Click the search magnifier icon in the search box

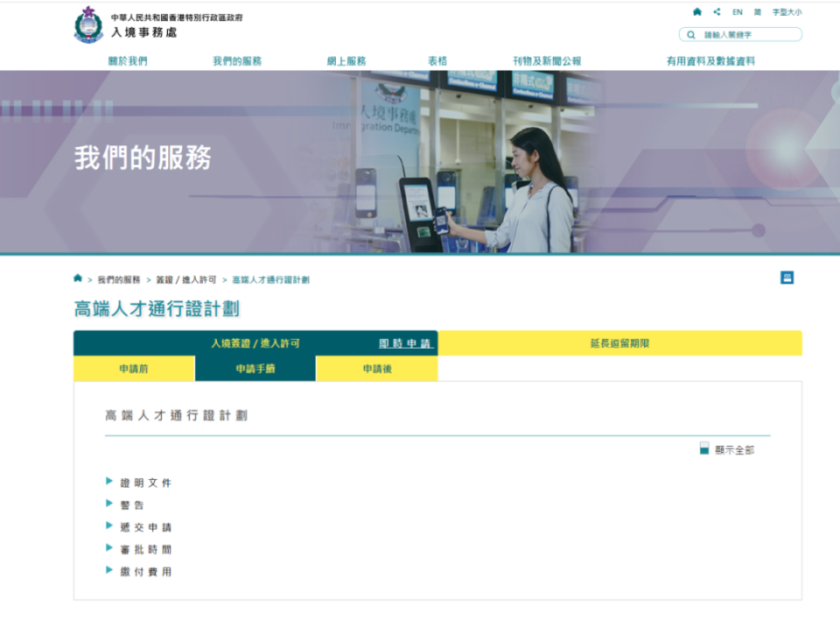coord(691,34)
